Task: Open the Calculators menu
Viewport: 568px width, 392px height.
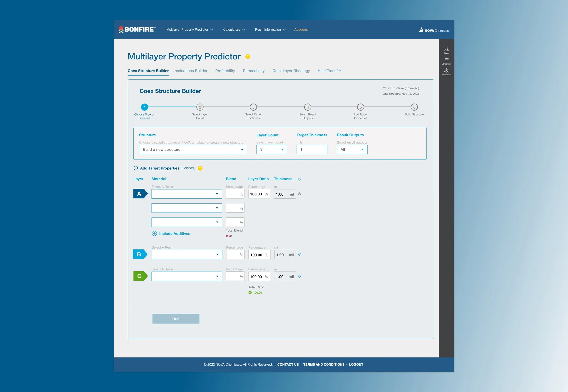Action: [234, 30]
